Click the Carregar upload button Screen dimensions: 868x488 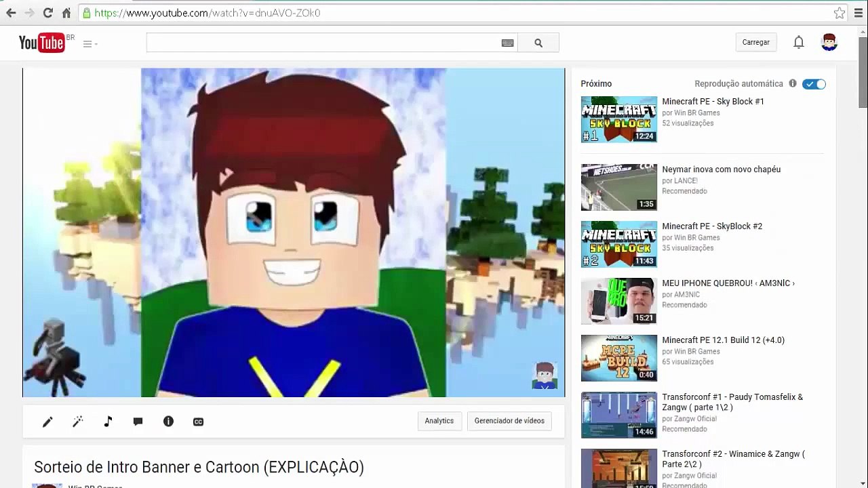pos(755,42)
